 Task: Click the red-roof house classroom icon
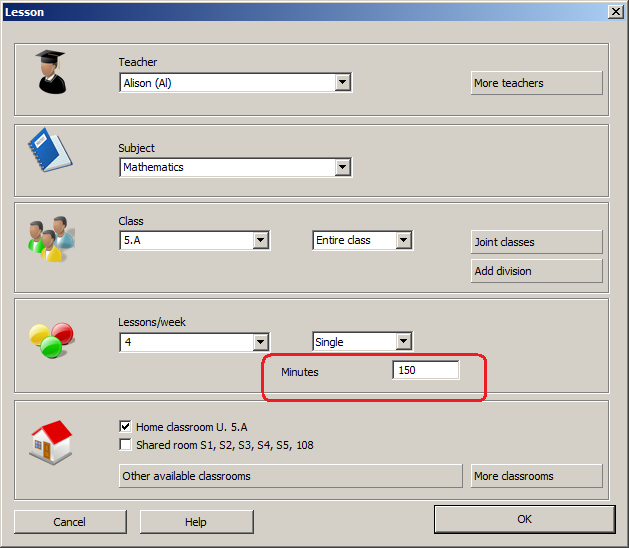[51, 441]
